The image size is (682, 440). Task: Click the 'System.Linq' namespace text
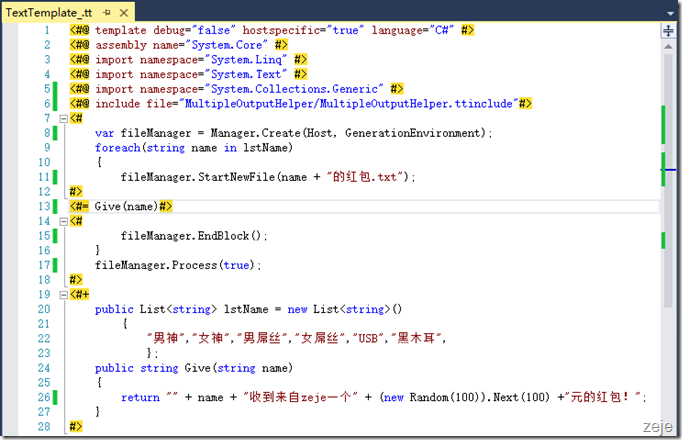coord(246,60)
